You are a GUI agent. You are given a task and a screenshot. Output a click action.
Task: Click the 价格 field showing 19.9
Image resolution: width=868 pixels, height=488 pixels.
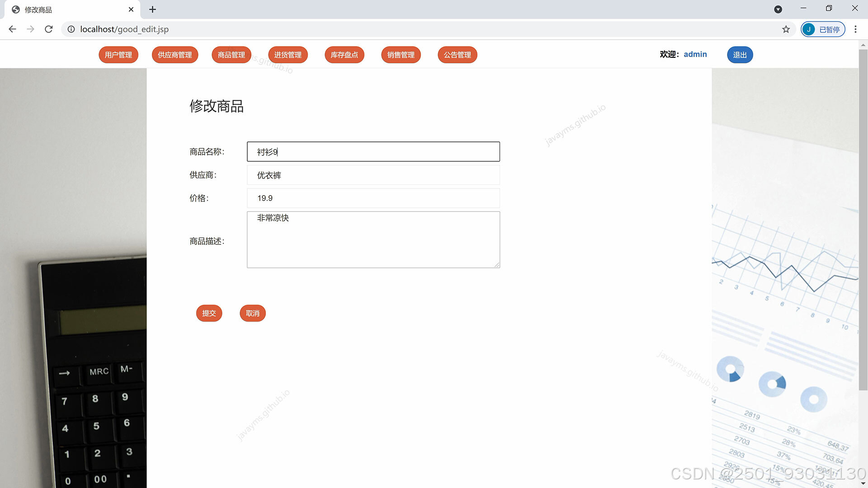[373, 198]
